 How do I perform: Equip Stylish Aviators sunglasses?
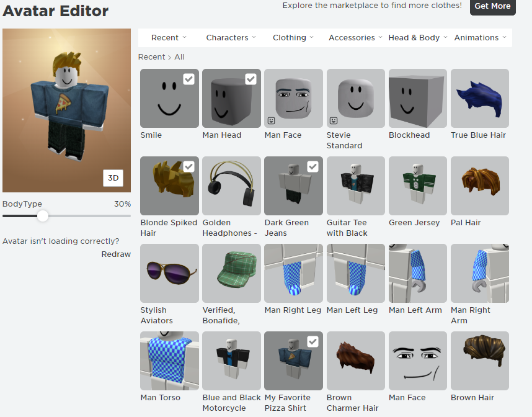169,274
